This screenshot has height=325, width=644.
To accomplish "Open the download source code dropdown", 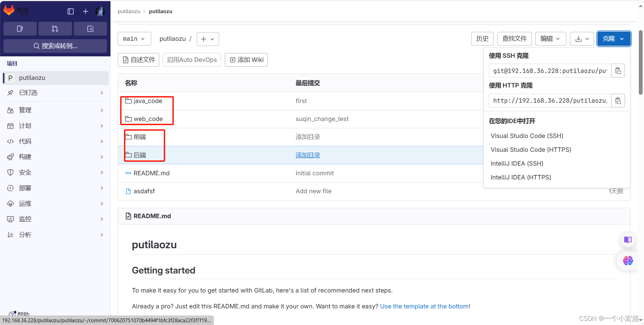I will point(582,39).
